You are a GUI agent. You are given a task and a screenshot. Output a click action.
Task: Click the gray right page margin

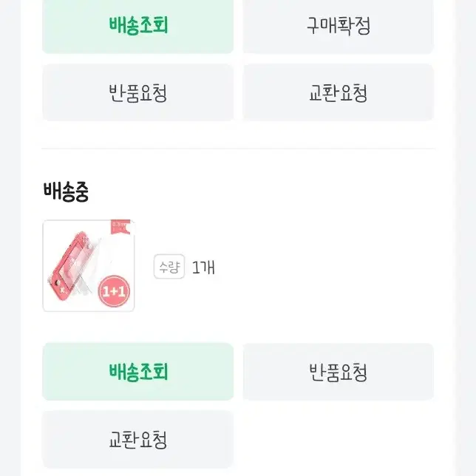(466, 238)
